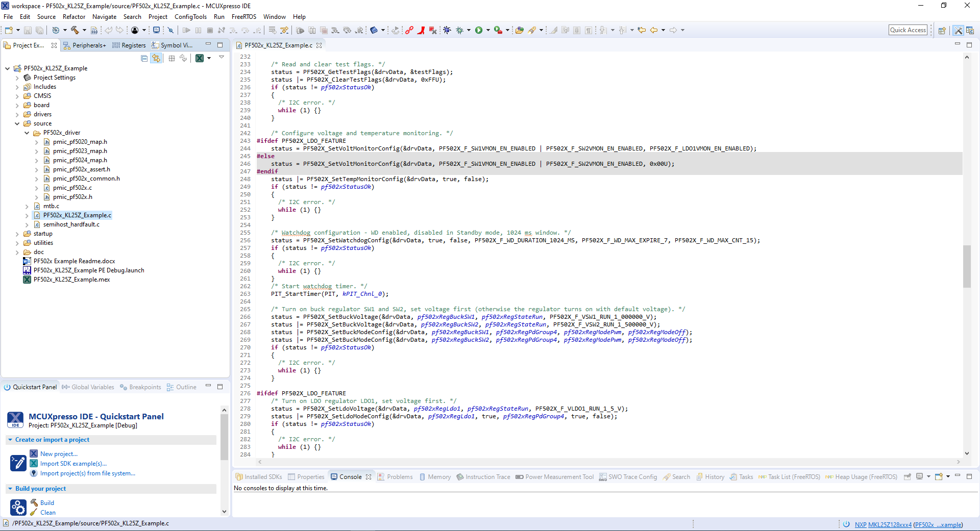Click the blue bug Debug toolbar icon
This screenshot has width=980, height=531.
click(447, 30)
